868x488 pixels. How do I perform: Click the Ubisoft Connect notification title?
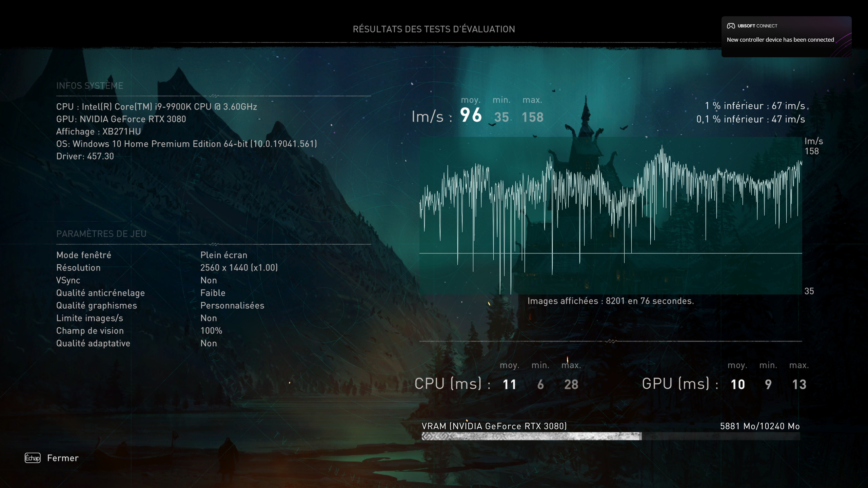click(757, 26)
